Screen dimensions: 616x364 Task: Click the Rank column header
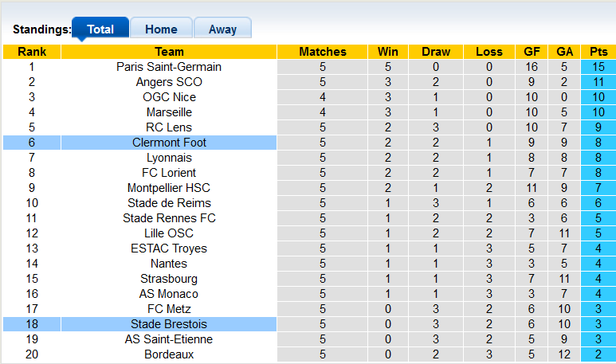point(31,52)
